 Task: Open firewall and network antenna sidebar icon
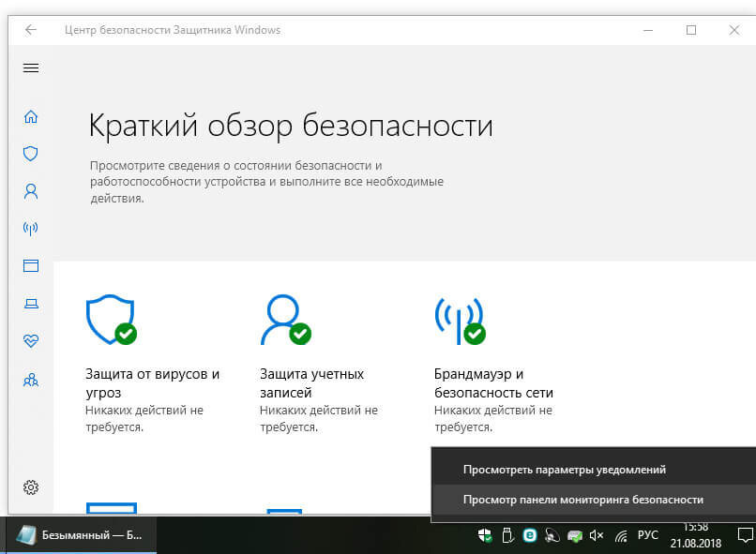31,229
